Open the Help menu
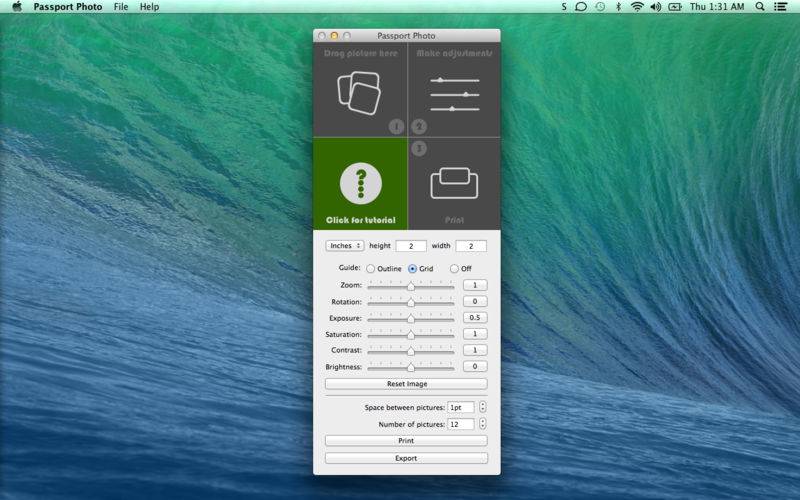Screen dimensions: 800x500 pos(149,7)
